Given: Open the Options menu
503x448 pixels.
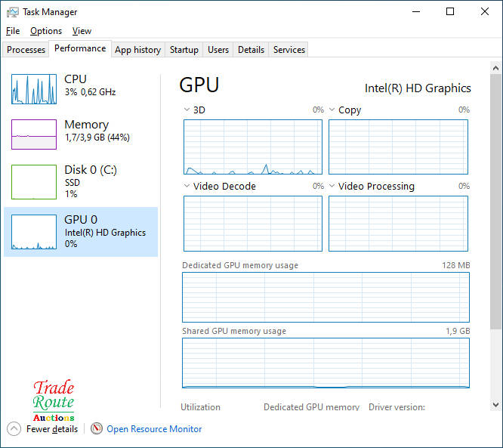Looking at the screenshot, I should [x=46, y=31].
